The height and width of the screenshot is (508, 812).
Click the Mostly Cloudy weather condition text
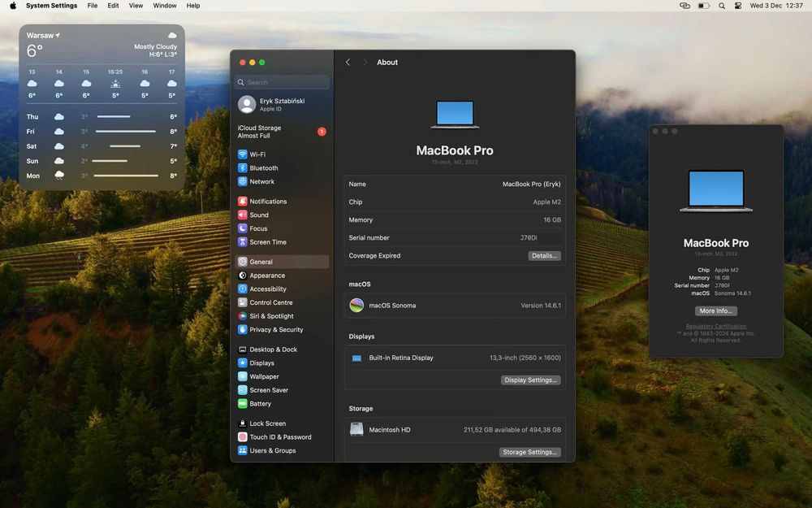coord(155,46)
